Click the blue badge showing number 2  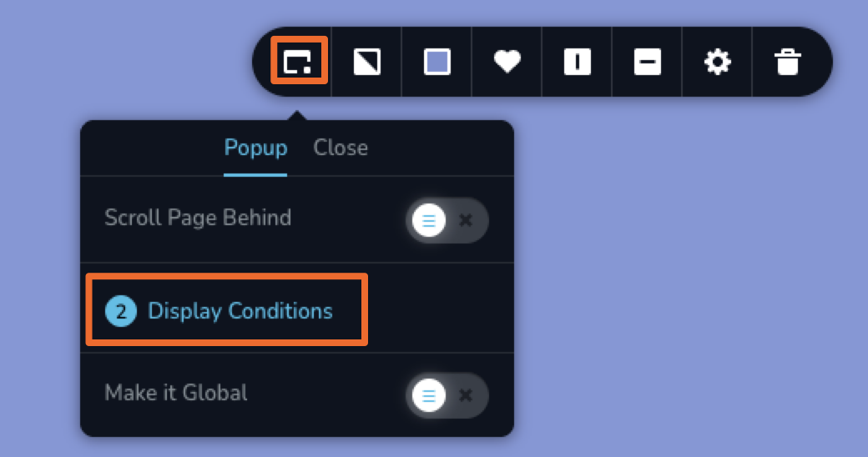point(121,311)
